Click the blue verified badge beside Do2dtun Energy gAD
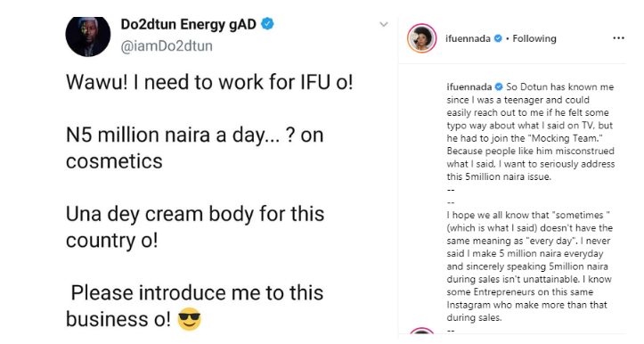 pyautogui.click(x=267, y=24)
